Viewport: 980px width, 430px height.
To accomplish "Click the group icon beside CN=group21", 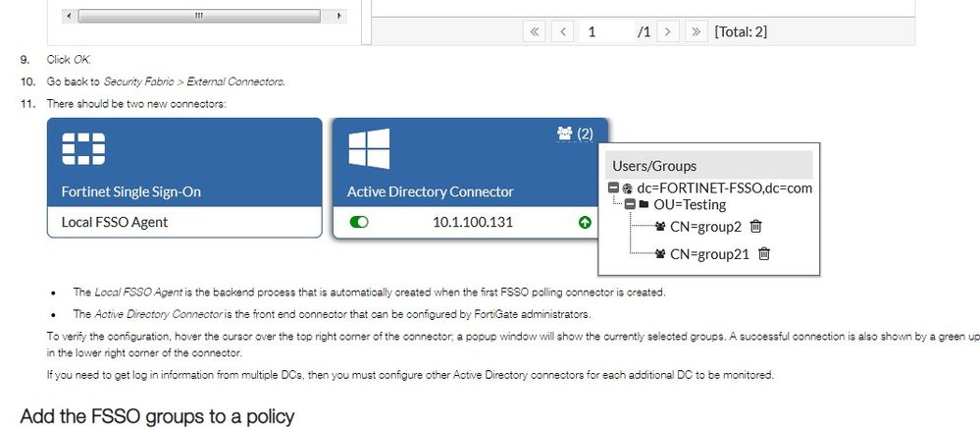I will [x=660, y=254].
